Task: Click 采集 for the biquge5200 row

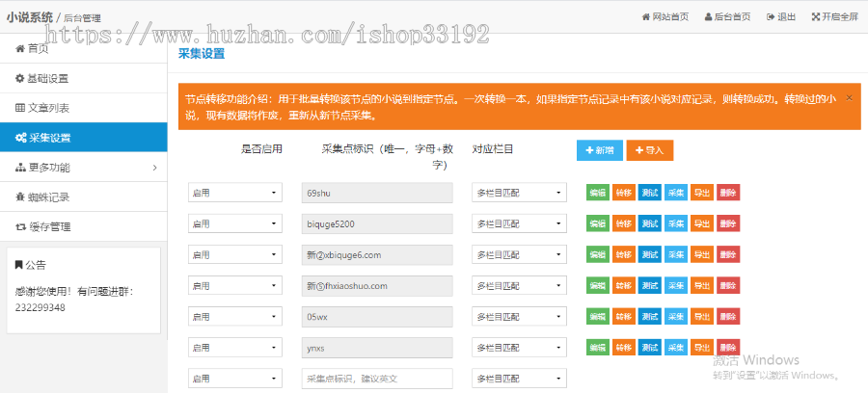Action: point(676,223)
